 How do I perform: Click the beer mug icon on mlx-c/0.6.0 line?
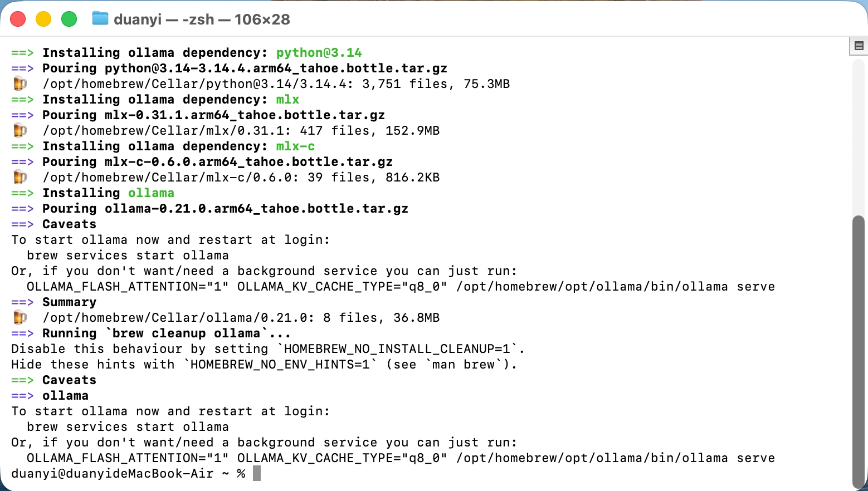pyautogui.click(x=20, y=178)
